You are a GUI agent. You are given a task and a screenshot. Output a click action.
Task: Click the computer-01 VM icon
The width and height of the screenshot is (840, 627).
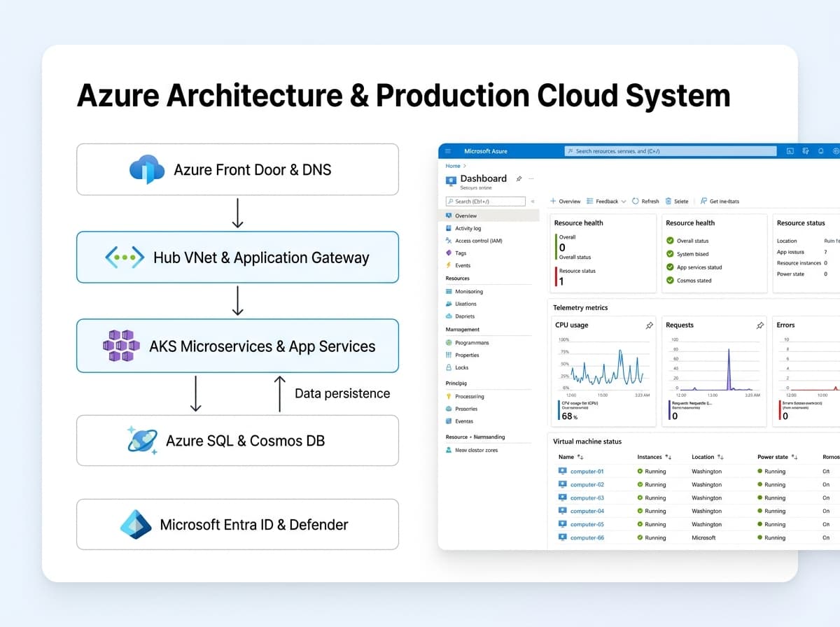[x=563, y=471]
